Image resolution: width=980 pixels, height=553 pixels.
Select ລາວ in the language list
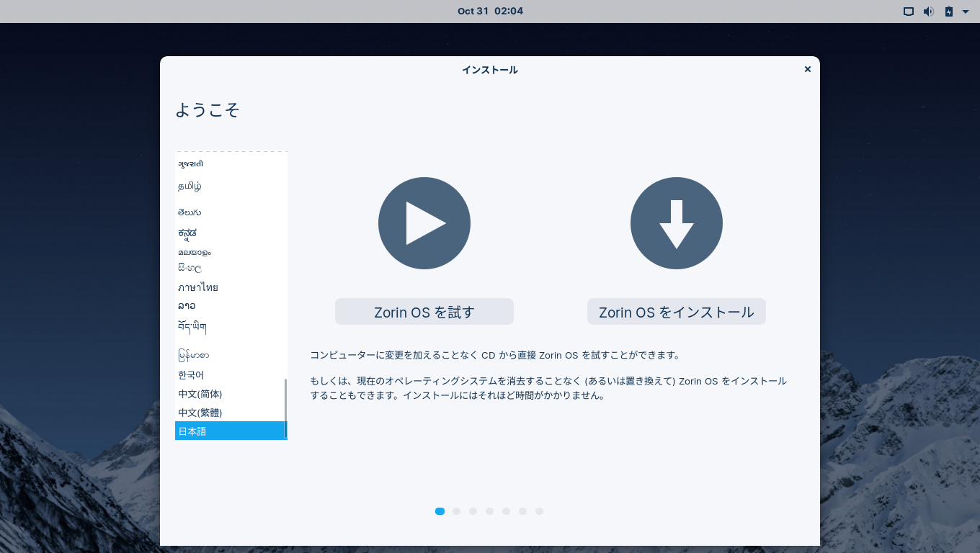coord(231,306)
